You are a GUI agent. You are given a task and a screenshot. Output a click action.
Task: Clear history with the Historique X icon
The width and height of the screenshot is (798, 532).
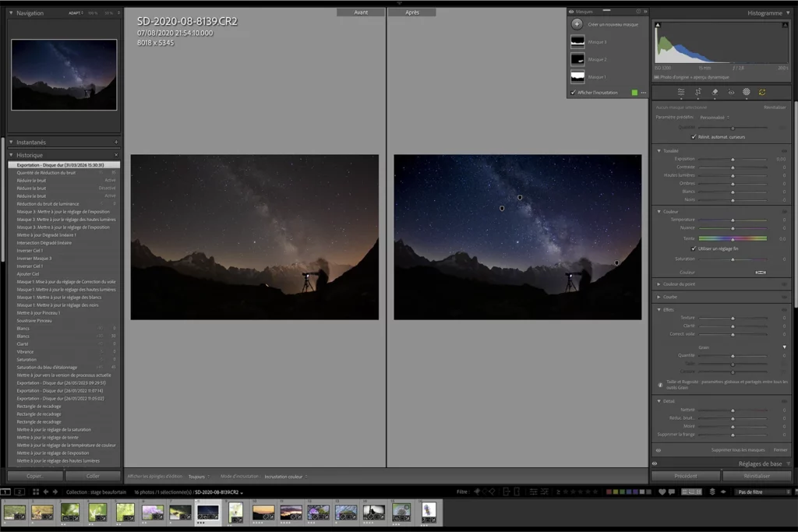tap(116, 155)
